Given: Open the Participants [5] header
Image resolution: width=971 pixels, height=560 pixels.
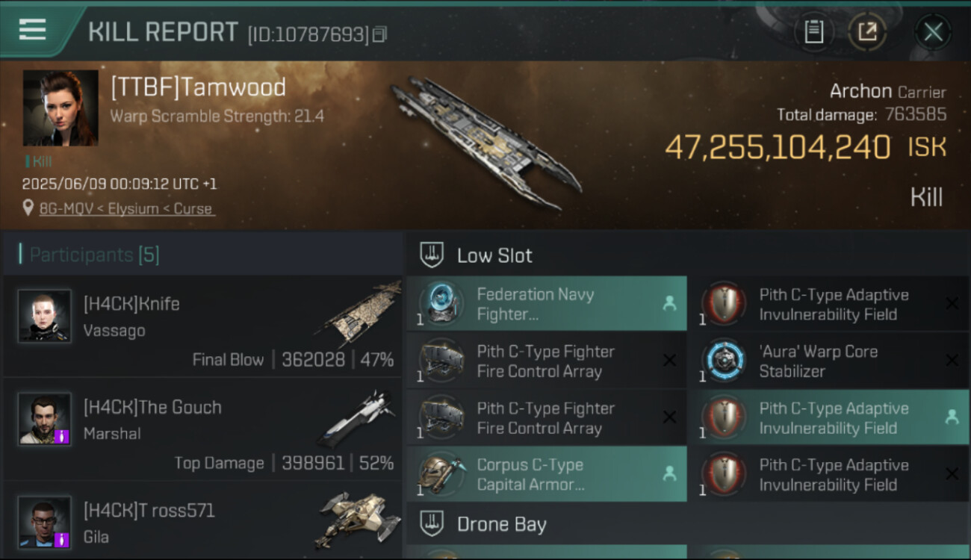Looking at the screenshot, I should [94, 255].
